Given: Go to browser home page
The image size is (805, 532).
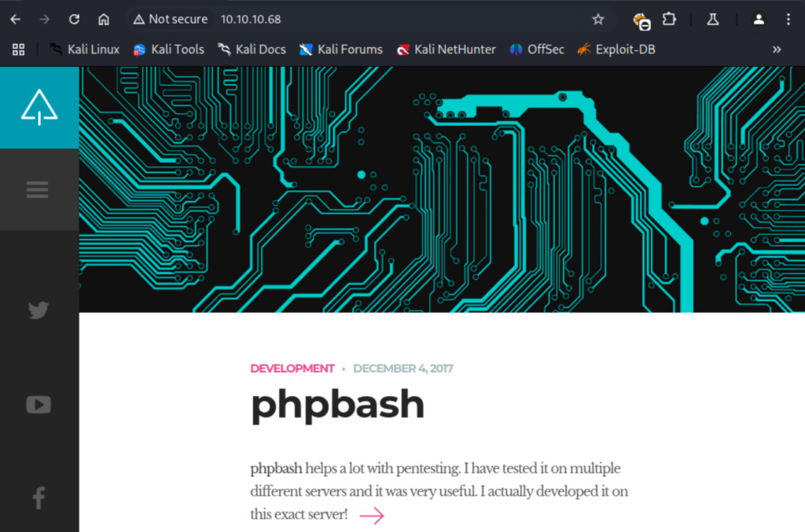Looking at the screenshot, I should coord(104,19).
